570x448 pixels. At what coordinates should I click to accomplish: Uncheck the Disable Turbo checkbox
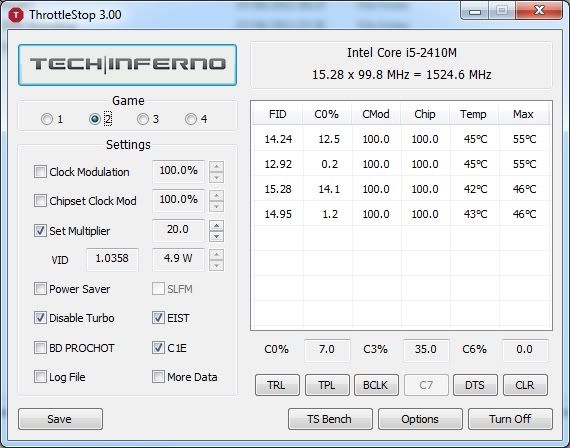[x=40, y=318]
